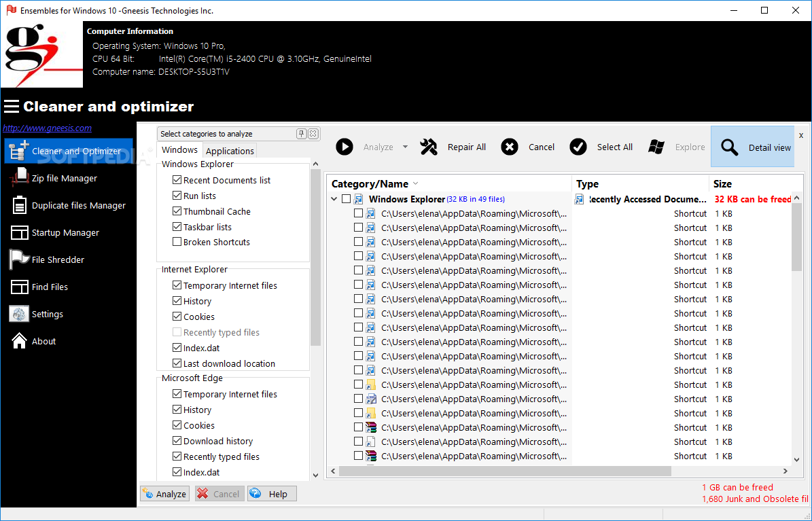
Task: Open the Zip file Manager icon
Action: (x=19, y=178)
